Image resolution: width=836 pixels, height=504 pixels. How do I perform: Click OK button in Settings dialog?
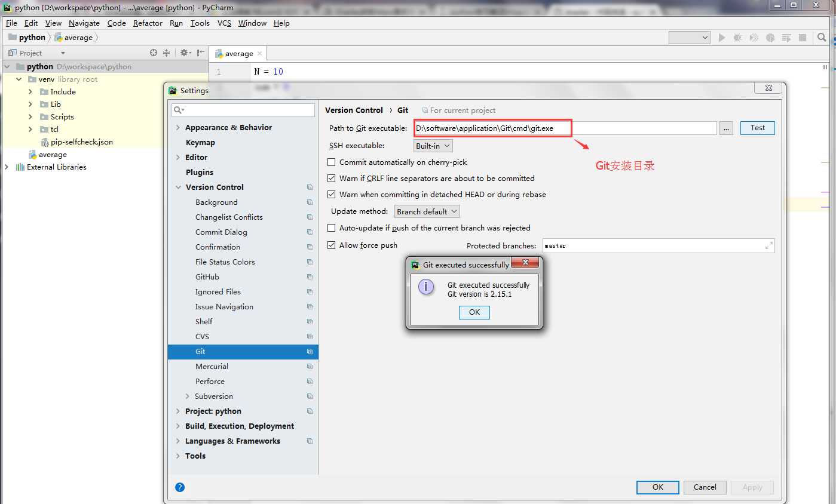coord(658,487)
